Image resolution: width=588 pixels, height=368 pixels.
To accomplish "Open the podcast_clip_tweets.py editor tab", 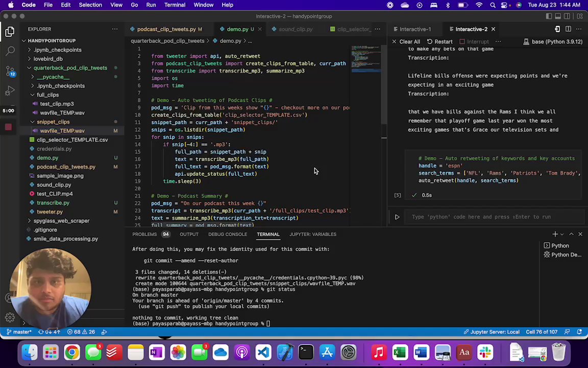I will pyautogui.click(x=166, y=29).
